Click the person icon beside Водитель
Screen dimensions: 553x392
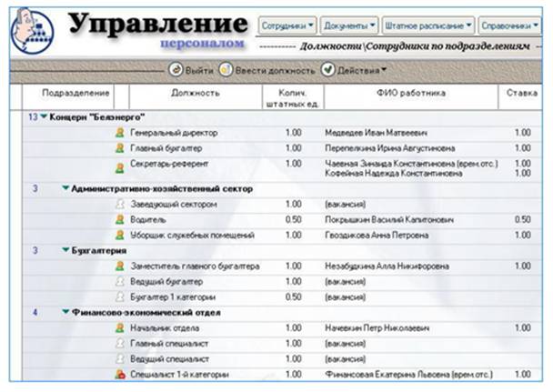click(x=119, y=220)
